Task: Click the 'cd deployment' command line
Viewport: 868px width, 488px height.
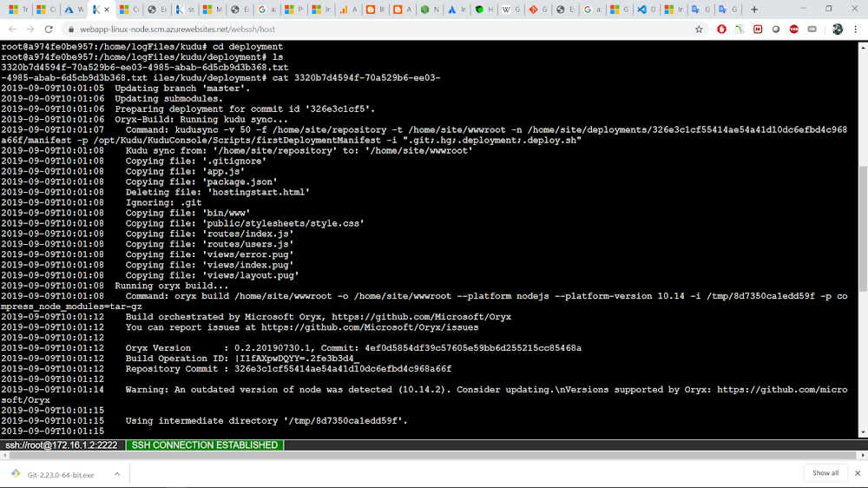Action: tap(141, 47)
